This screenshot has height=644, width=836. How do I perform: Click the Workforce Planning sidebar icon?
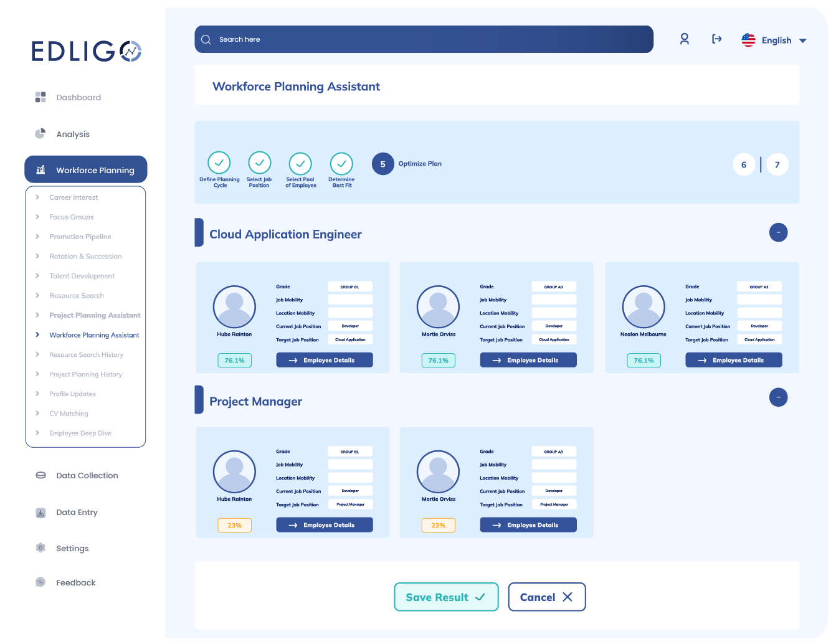(40, 169)
